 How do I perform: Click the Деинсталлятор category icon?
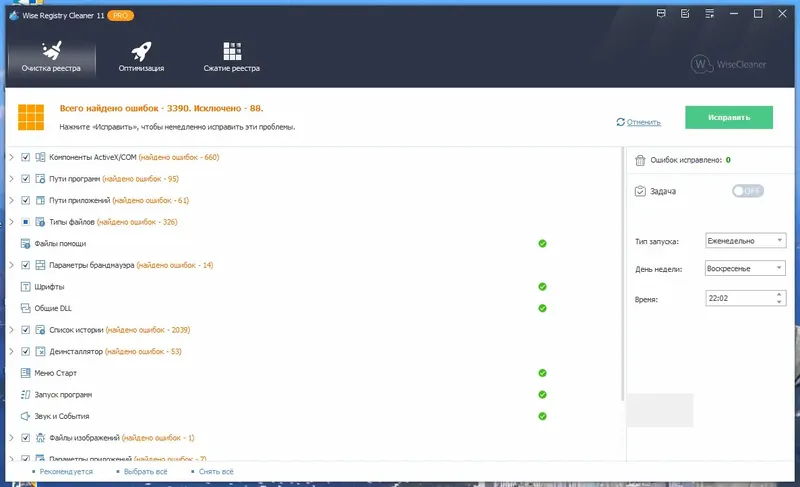click(40, 351)
